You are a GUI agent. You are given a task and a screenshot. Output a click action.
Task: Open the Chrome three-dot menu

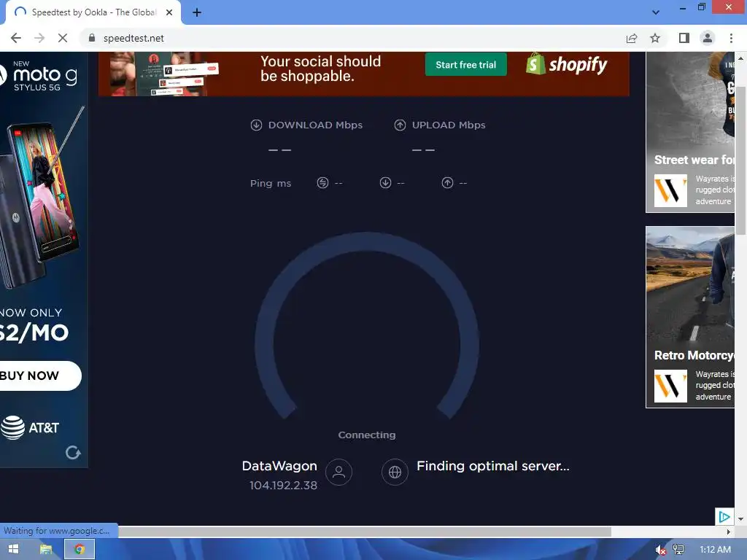pos(731,38)
